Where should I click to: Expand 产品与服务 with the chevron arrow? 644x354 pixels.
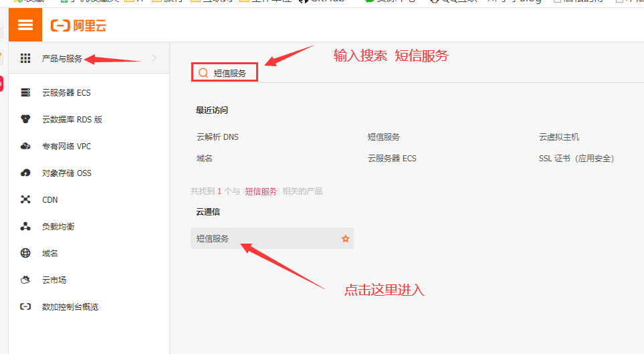pos(154,58)
